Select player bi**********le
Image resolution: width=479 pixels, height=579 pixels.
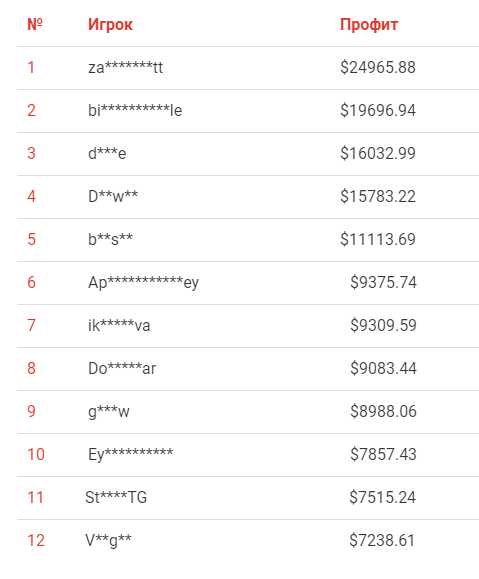coord(135,110)
